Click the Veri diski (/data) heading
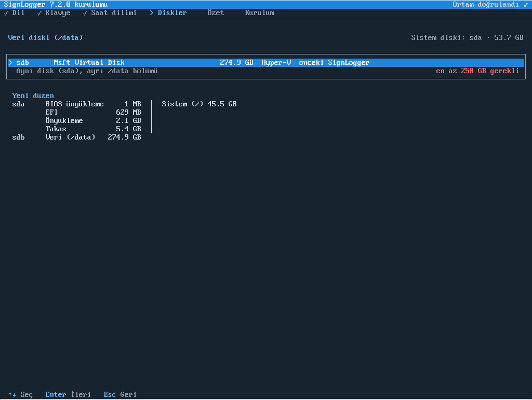 [45, 38]
